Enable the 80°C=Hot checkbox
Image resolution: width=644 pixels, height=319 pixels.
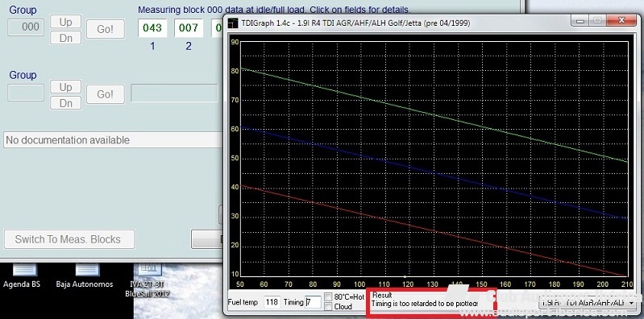tap(328, 296)
